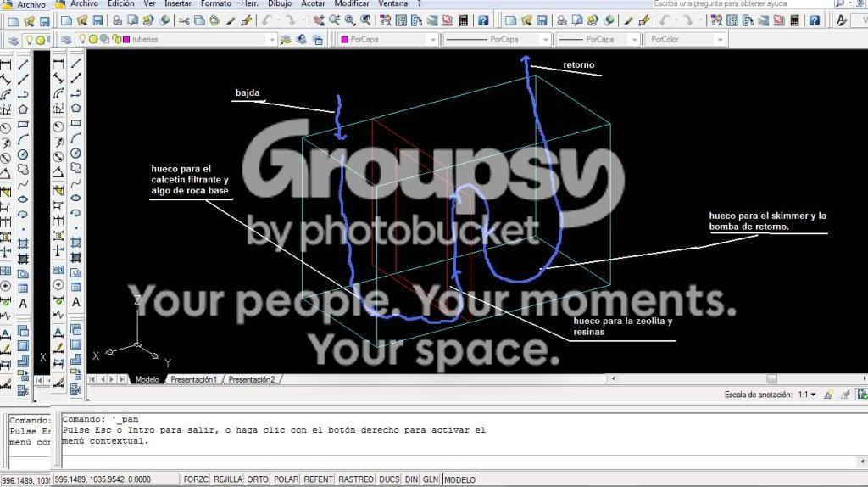Open the Layer states manager icon
The image size is (868, 487).
point(318,39)
